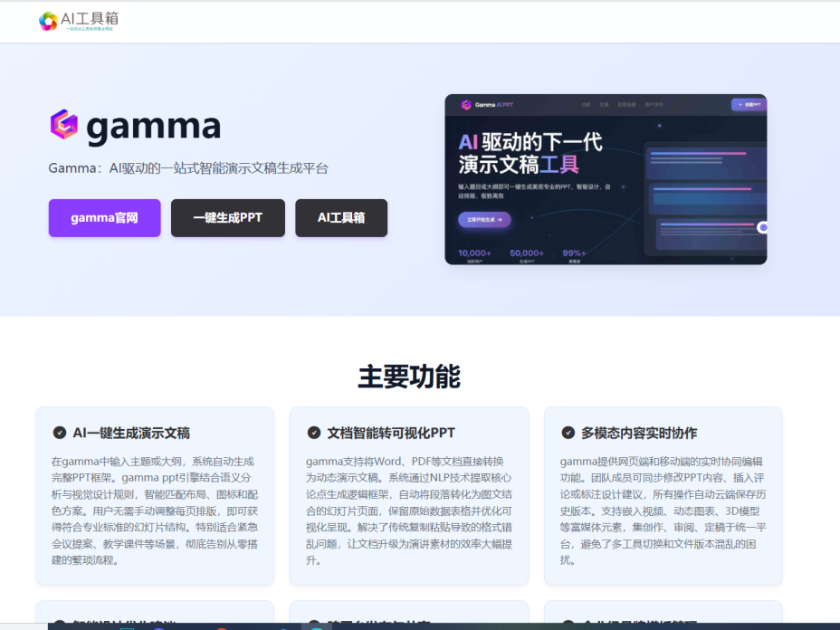Click the 主要功能 section heading
This screenshot has width=840, height=630.
pyautogui.click(x=409, y=377)
